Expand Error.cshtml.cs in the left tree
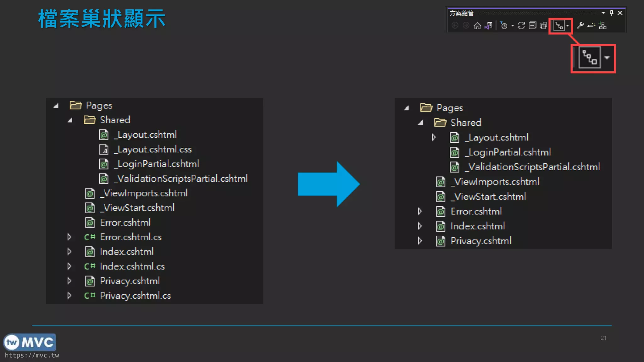644x362 pixels. (69, 237)
